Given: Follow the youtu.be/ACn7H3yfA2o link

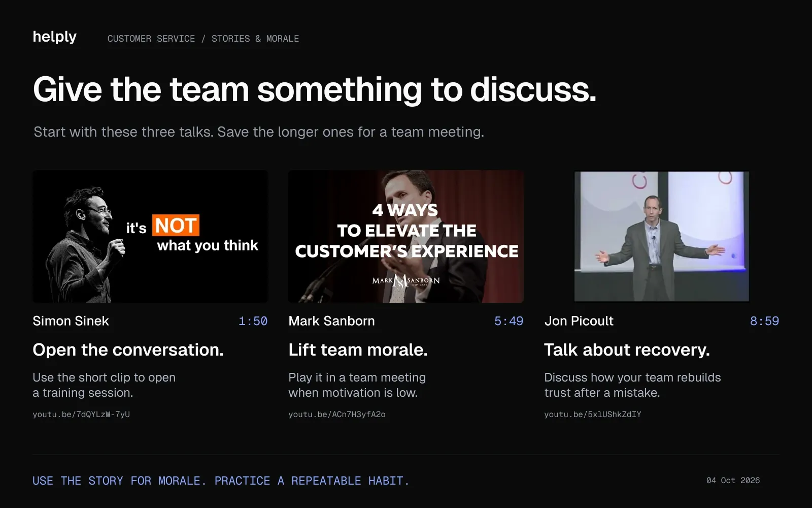Looking at the screenshot, I should point(337,414).
